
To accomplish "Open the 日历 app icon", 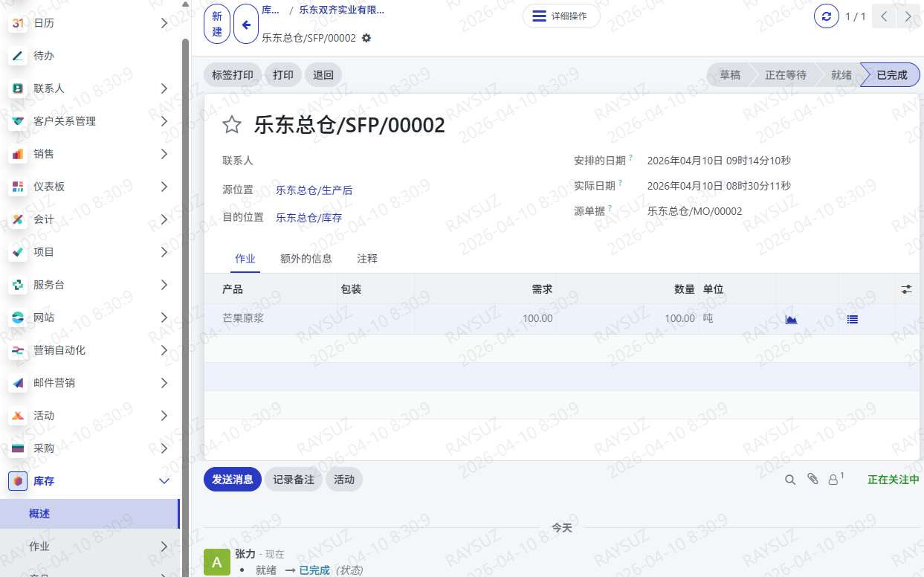I will coord(18,23).
